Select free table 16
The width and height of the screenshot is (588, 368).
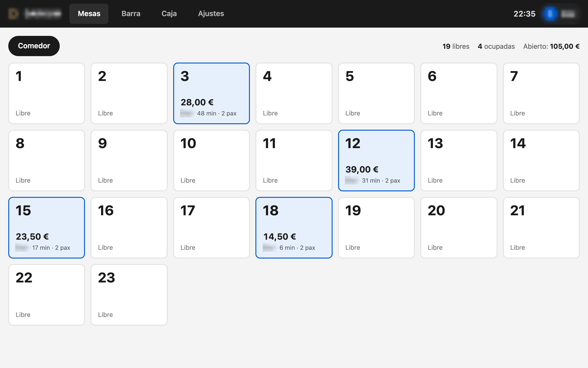click(129, 228)
